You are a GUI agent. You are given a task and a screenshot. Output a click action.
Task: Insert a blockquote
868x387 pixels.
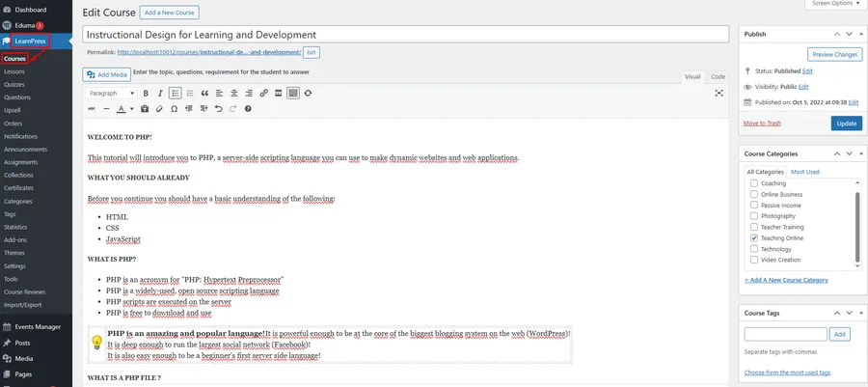coord(204,94)
